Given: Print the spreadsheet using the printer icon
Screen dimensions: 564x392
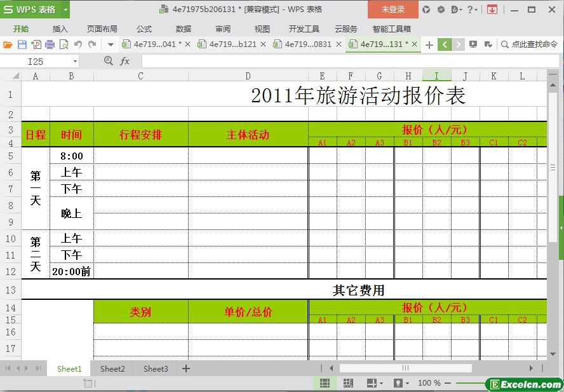Looking at the screenshot, I should click(x=50, y=44).
